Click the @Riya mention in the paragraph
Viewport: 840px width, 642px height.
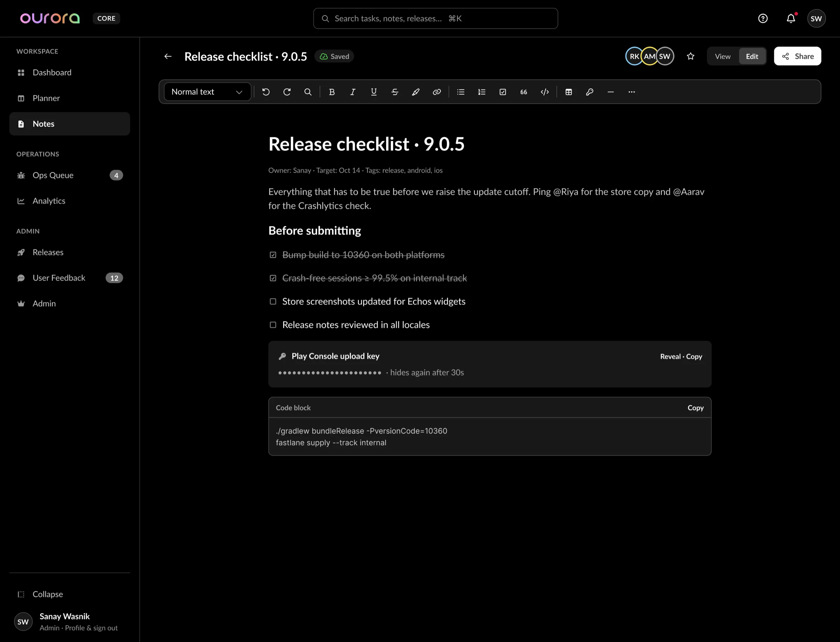click(x=566, y=192)
